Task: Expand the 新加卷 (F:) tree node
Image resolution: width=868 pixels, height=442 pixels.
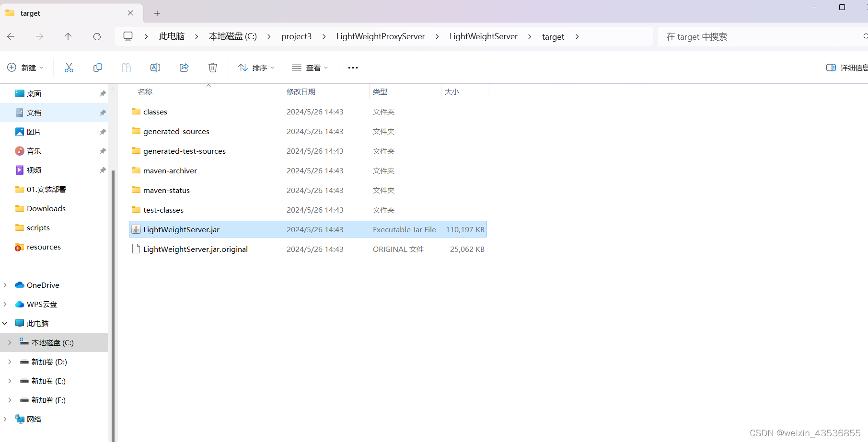Action: pos(10,400)
